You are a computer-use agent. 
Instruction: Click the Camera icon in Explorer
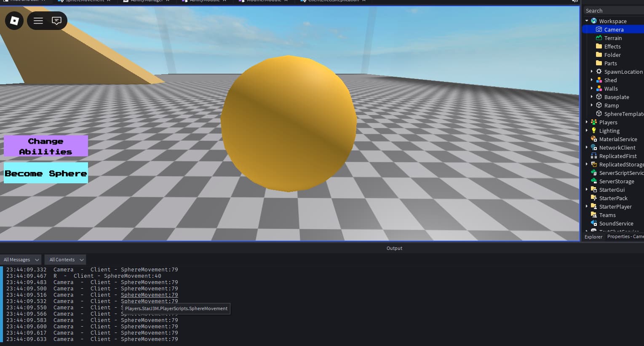pos(599,30)
